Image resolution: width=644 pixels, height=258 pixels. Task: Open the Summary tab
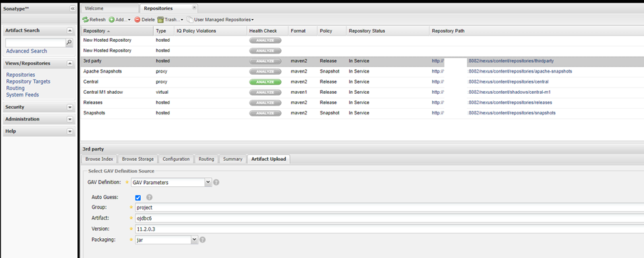pyautogui.click(x=232, y=159)
